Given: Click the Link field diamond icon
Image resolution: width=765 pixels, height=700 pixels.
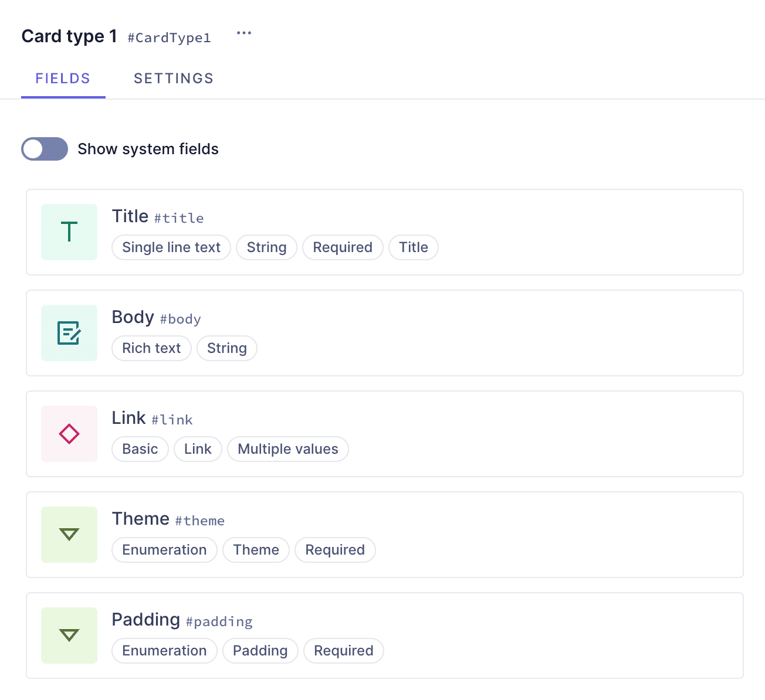Looking at the screenshot, I should pyautogui.click(x=69, y=434).
